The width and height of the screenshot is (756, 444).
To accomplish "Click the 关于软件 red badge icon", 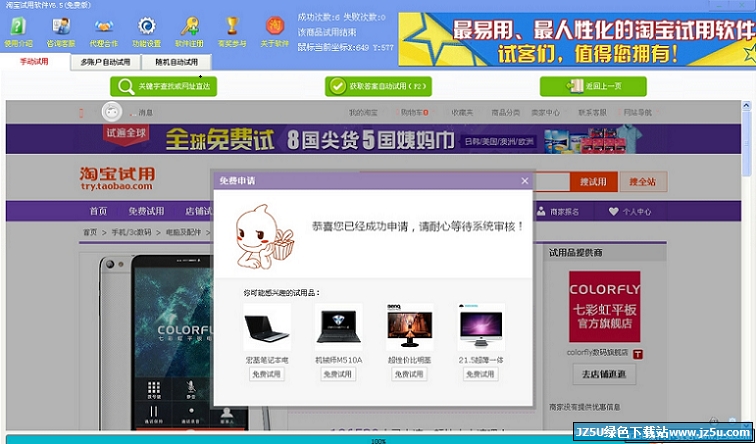I will coord(274,32).
